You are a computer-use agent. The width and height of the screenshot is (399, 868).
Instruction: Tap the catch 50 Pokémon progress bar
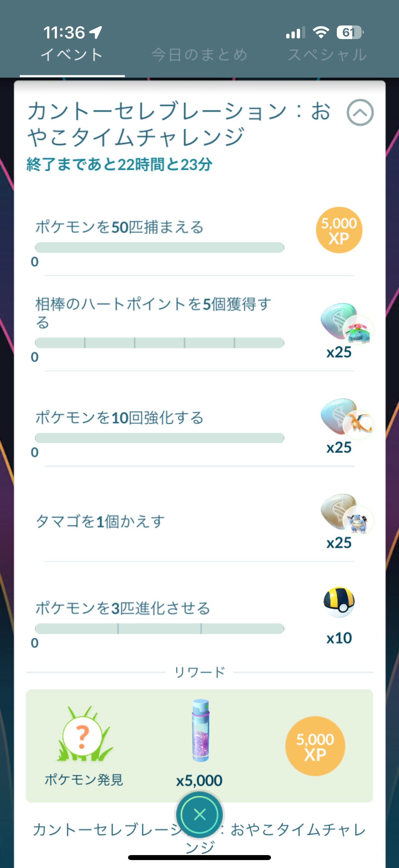(159, 247)
